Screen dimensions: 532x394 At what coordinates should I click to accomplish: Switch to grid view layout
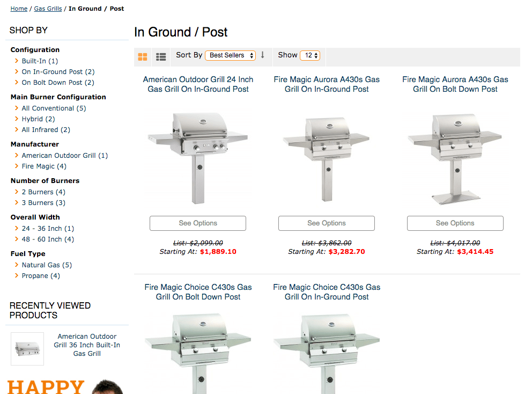pyautogui.click(x=143, y=56)
